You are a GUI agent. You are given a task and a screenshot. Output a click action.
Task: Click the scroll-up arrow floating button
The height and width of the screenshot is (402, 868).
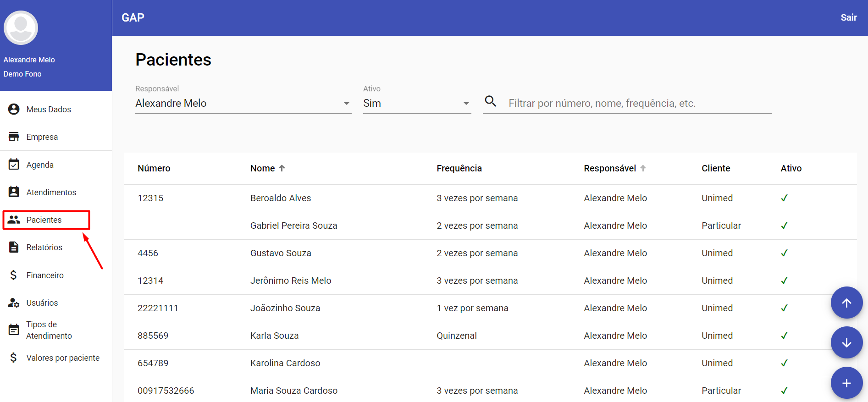pyautogui.click(x=846, y=303)
